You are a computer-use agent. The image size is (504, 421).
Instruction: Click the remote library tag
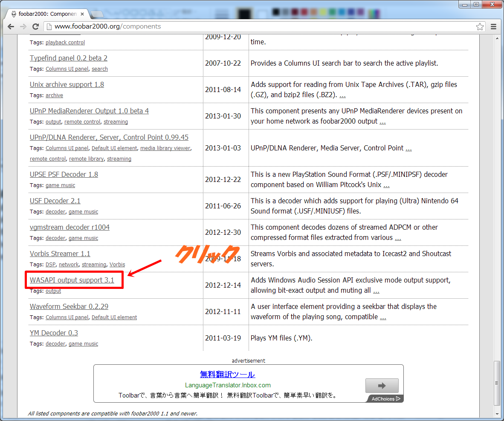pyautogui.click(x=87, y=159)
